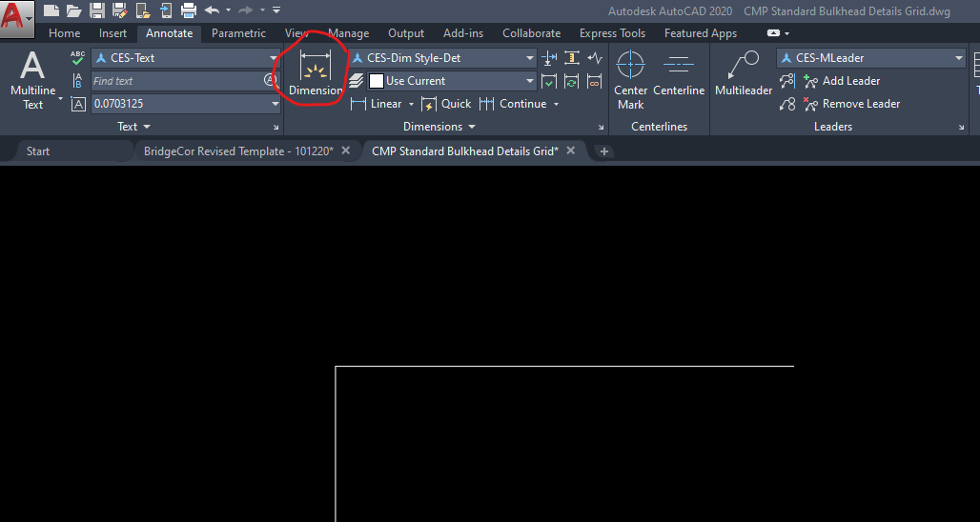Click the Find text input field
980x522 pixels.
(x=179, y=81)
